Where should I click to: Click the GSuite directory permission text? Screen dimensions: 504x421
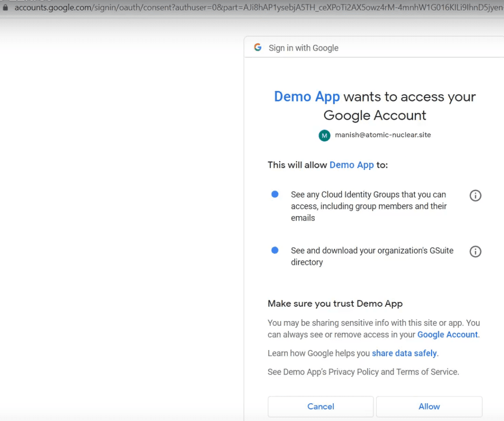(372, 257)
